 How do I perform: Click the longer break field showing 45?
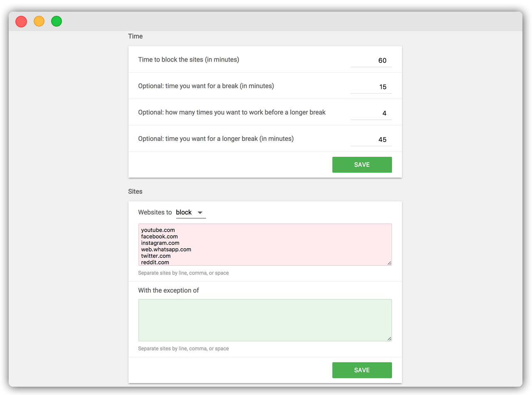pos(371,140)
